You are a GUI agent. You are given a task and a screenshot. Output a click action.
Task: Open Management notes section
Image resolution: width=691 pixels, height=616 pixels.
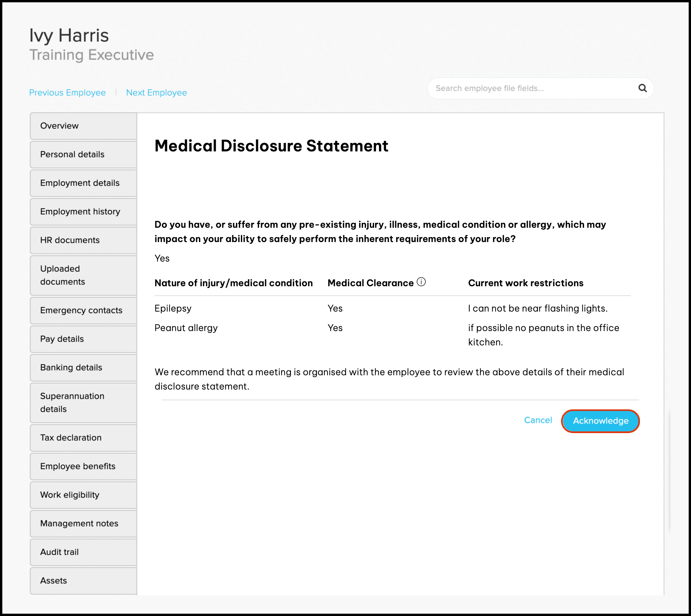click(x=84, y=524)
